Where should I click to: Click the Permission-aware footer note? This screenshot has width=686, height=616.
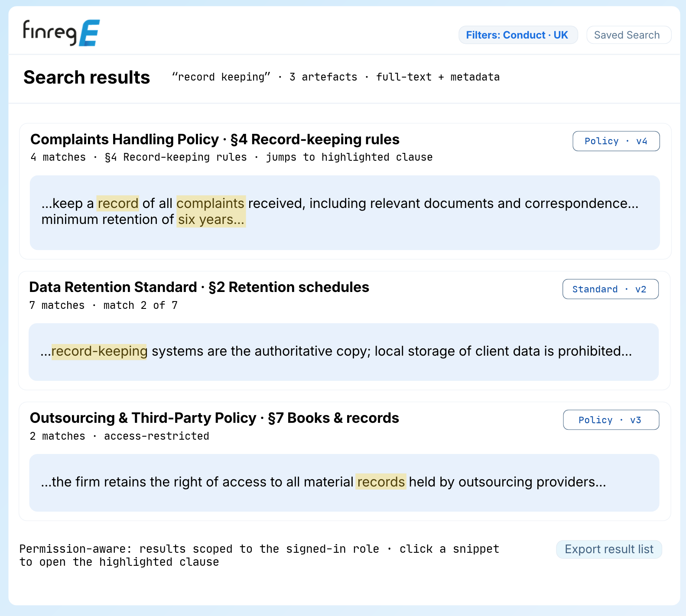pos(259,555)
